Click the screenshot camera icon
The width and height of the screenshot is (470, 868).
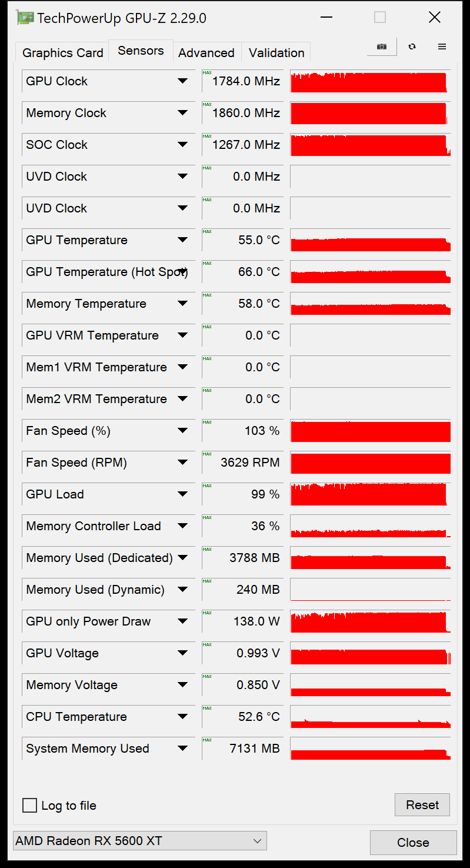(x=382, y=46)
